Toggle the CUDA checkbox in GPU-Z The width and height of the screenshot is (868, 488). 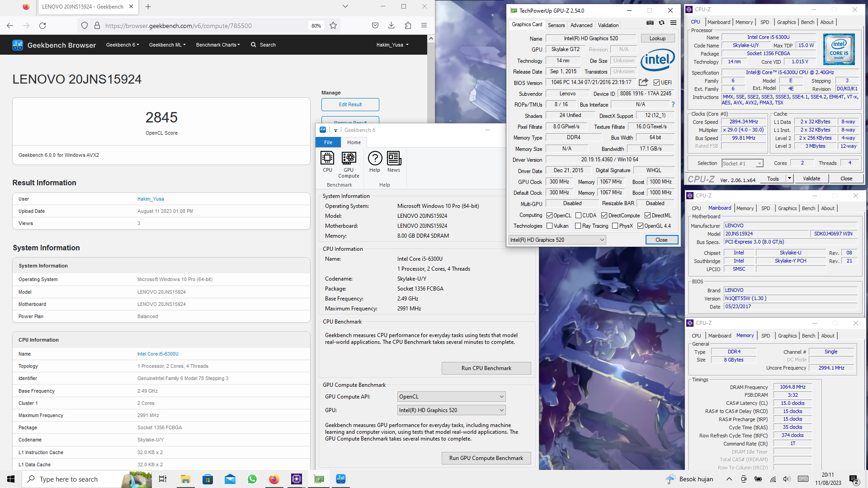click(578, 216)
